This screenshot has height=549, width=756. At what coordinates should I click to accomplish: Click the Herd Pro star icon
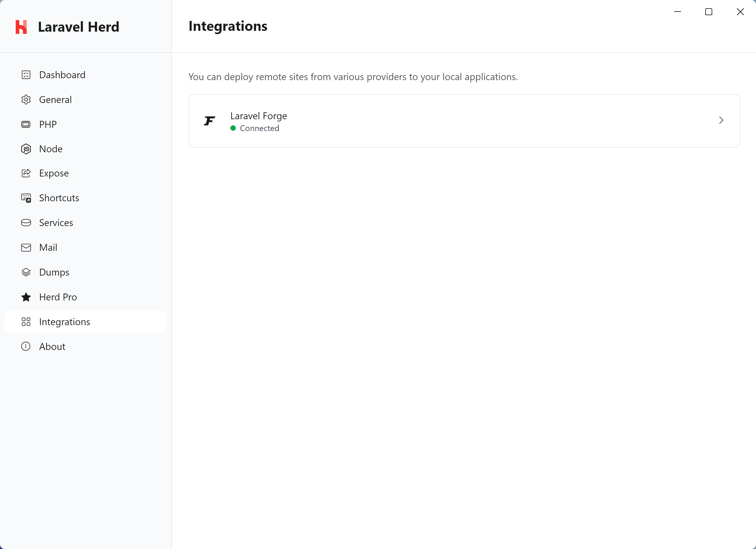26,297
